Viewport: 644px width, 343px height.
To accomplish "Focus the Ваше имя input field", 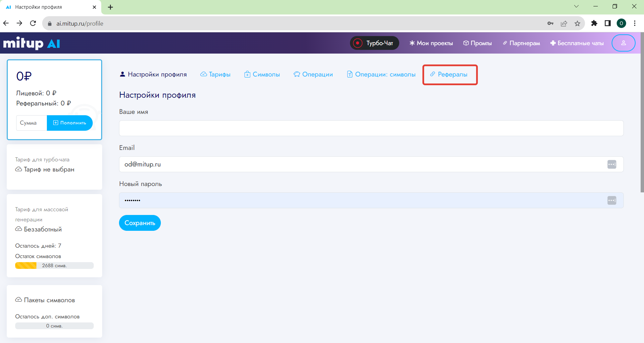I will [x=371, y=128].
